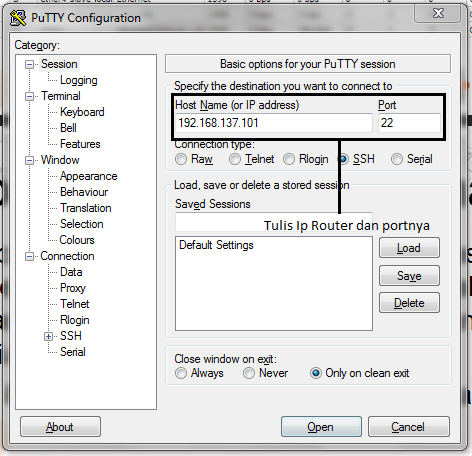Image resolution: width=472 pixels, height=456 pixels.
Task: Open the Proxy settings category
Action: [x=73, y=288]
